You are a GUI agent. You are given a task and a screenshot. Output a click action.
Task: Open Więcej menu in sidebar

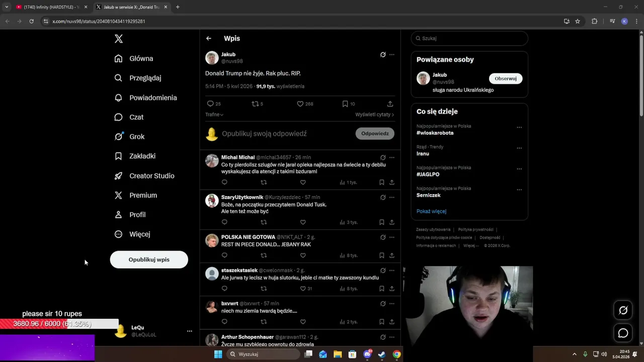click(x=132, y=234)
